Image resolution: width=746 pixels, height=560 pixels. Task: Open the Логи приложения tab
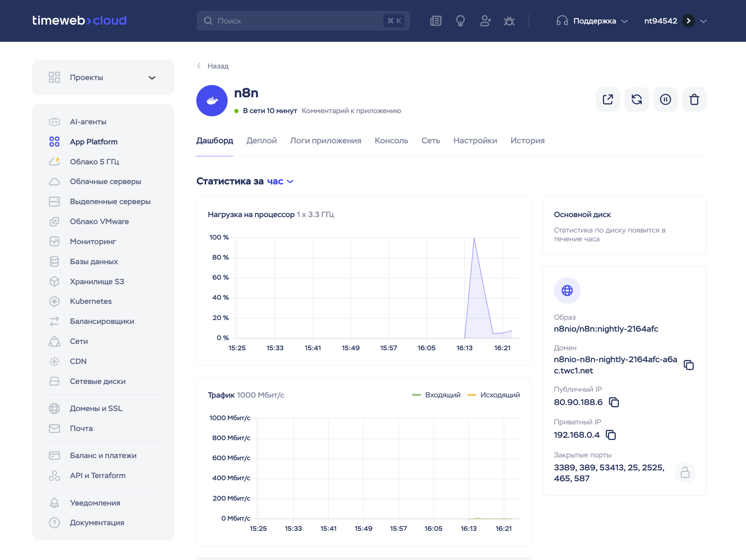coord(326,141)
